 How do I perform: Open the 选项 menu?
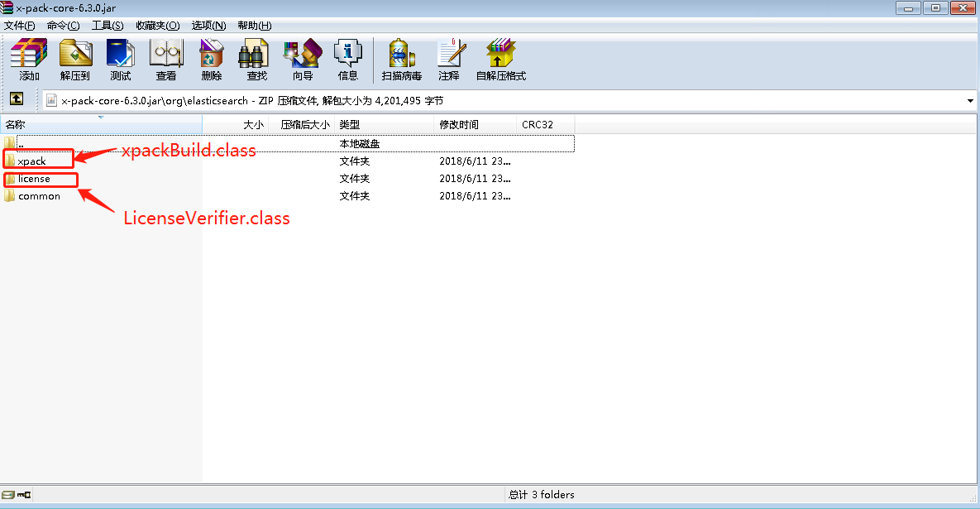[208, 25]
